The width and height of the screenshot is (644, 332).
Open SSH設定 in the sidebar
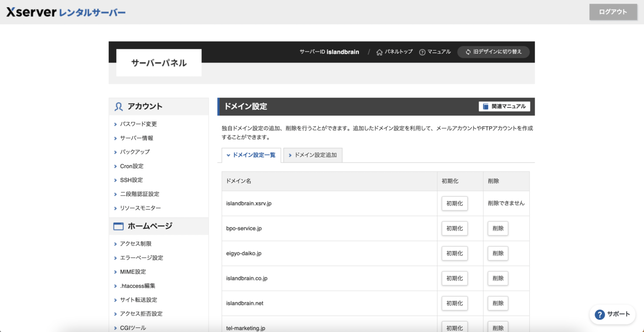(x=131, y=180)
